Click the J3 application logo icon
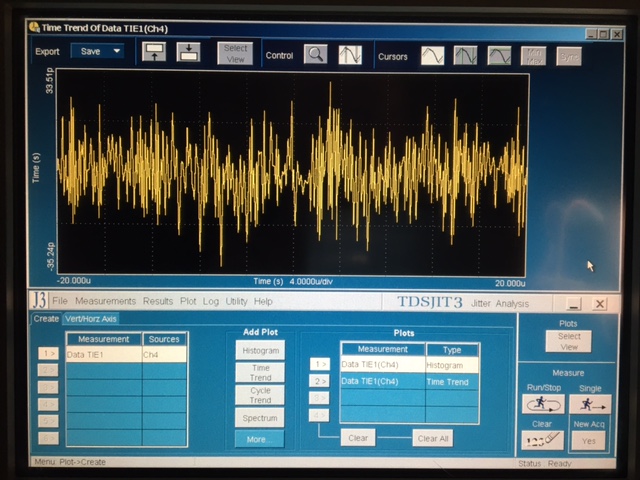The width and height of the screenshot is (640, 480). click(x=40, y=301)
